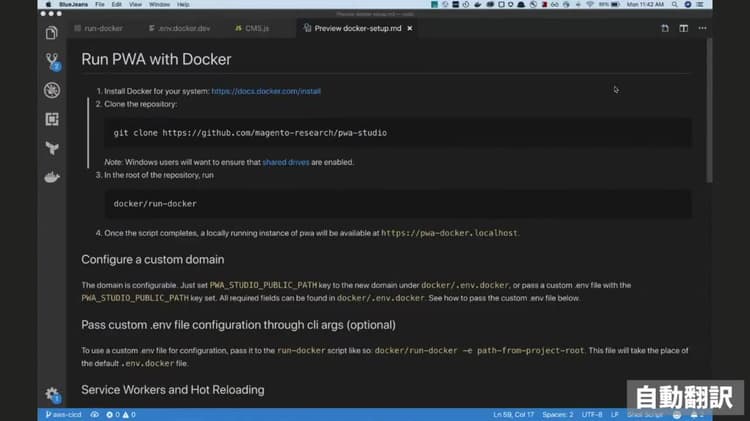Click the aws-cicd branch in status bar
Image resolution: width=750 pixels, height=421 pixels.
[x=64, y=414]
